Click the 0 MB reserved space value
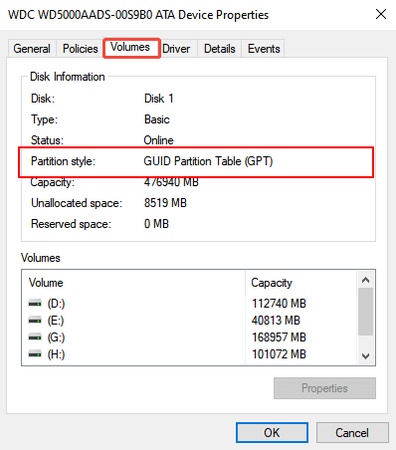 point(156,224)
